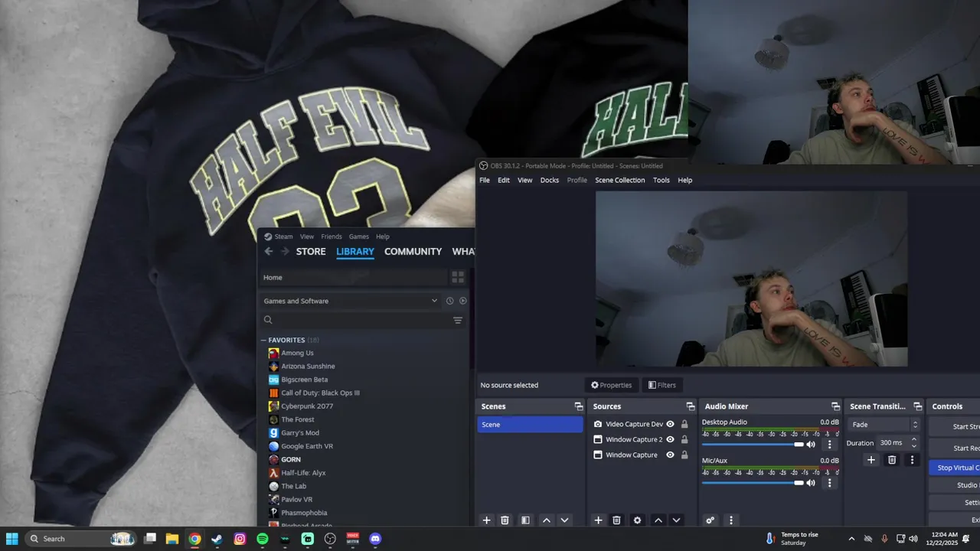Move scene up with Scenes up arrow
Screen dimensions: 980x551
546,520
